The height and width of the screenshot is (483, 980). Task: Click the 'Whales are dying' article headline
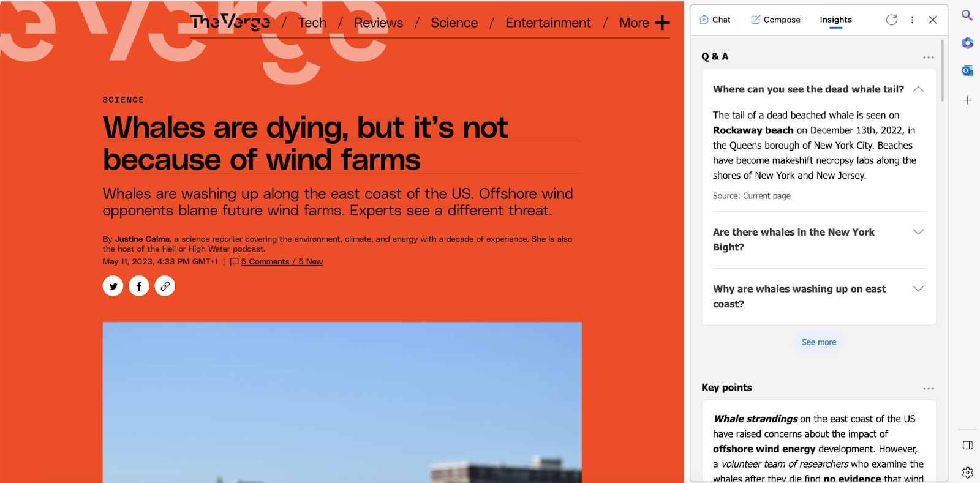point(305,144)
